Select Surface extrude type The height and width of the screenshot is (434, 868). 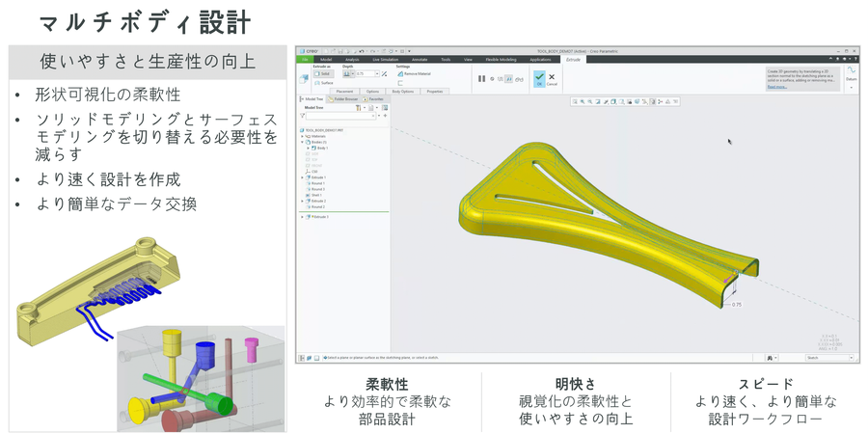324,83
